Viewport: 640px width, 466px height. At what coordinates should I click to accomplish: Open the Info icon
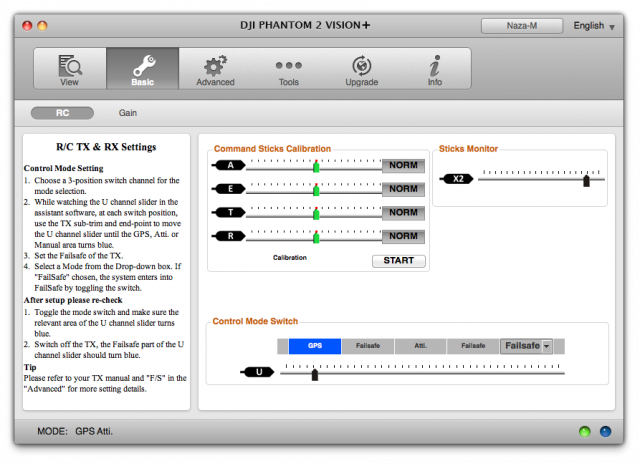435,69
